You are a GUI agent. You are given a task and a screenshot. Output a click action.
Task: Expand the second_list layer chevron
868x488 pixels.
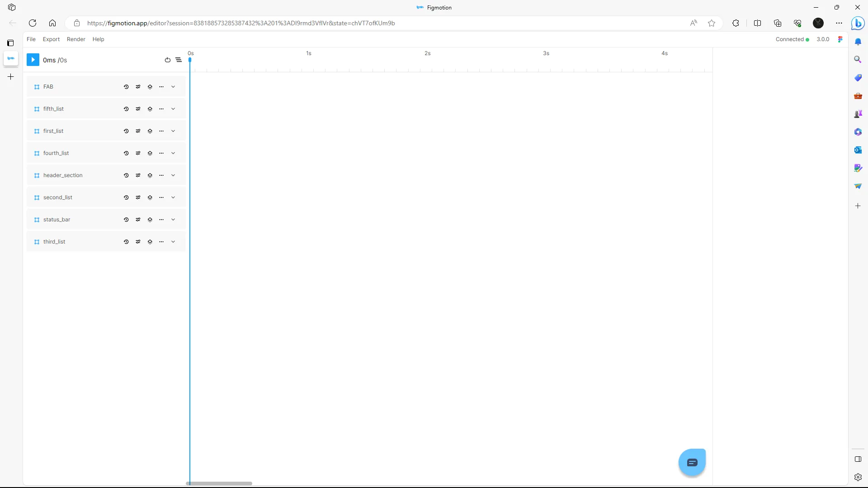click(x=173, y=197)
